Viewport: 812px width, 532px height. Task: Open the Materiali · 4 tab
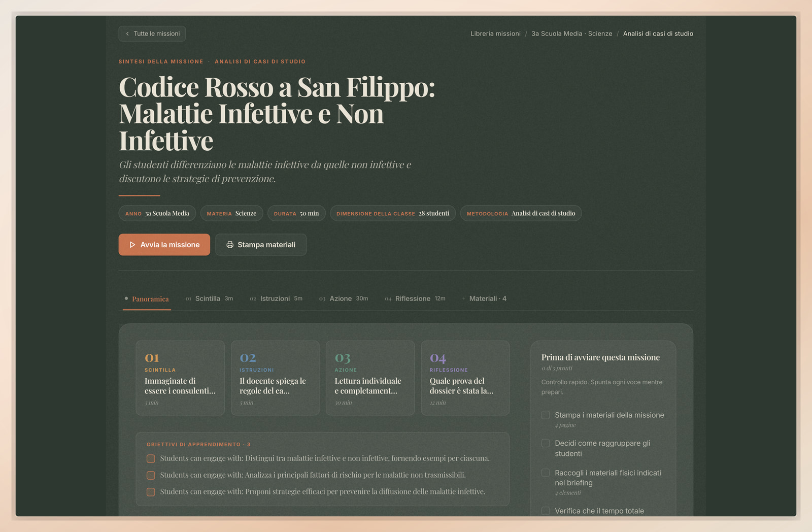pos(485,298)
